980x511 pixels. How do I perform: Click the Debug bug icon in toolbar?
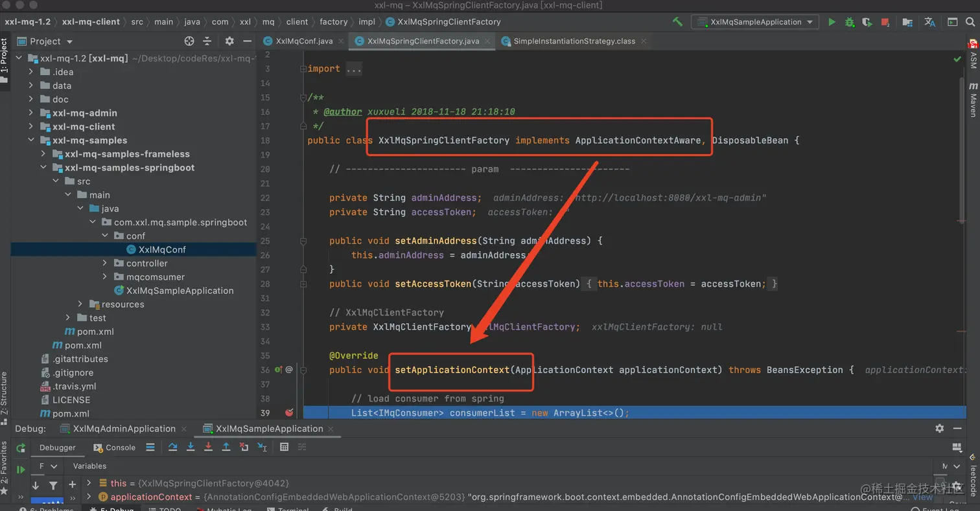pyautogui.click(x=850, y=22)
